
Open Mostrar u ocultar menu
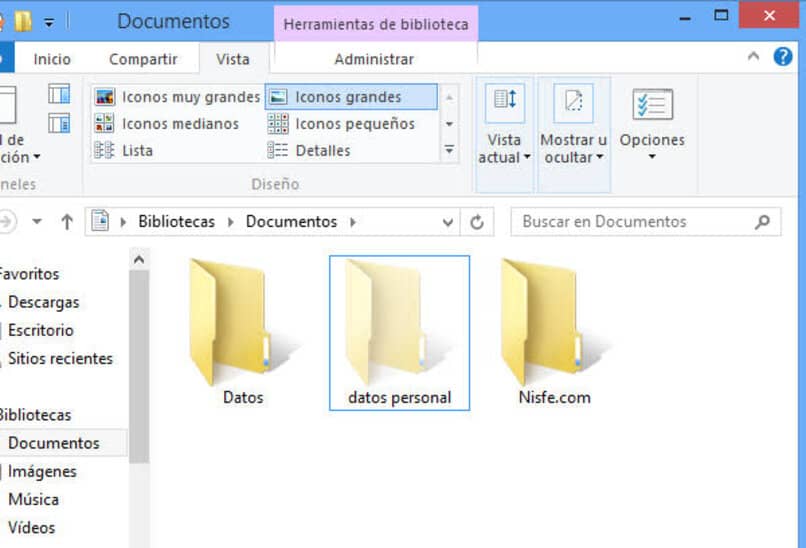574,135
